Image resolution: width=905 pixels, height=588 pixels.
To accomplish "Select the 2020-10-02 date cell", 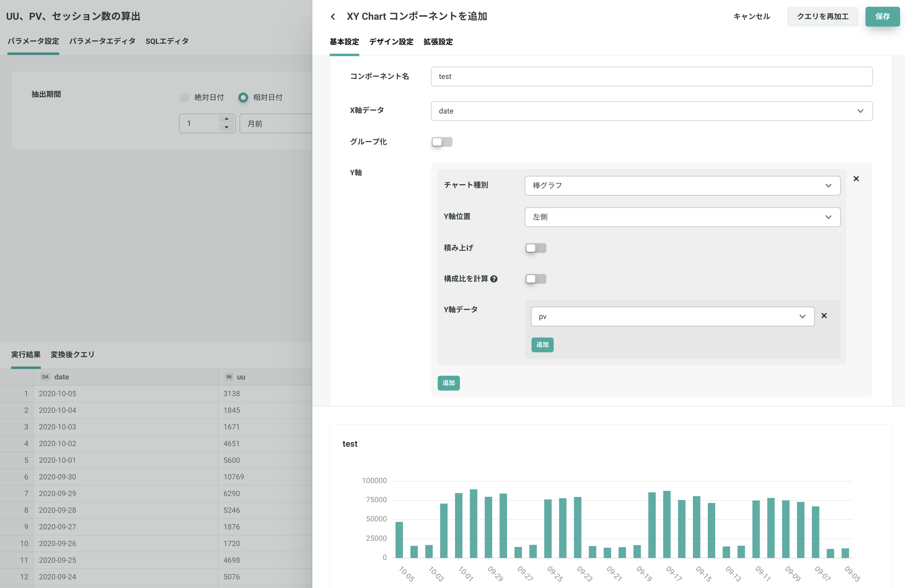I will coord(126,444).
